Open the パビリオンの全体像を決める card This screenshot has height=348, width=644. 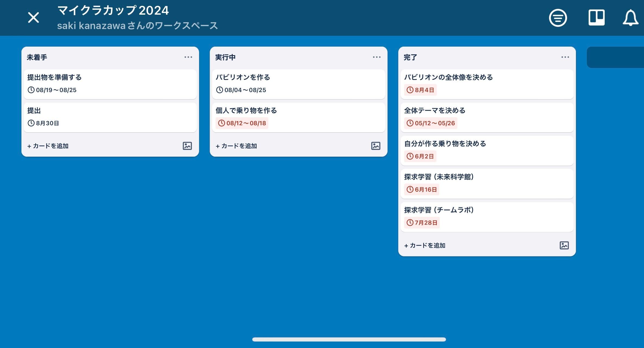(487, 84)
